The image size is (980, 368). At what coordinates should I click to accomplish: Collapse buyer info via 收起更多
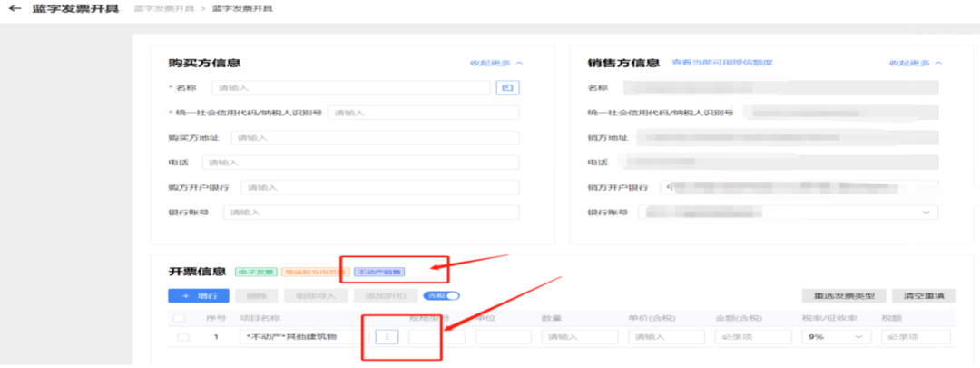[495, 64]
